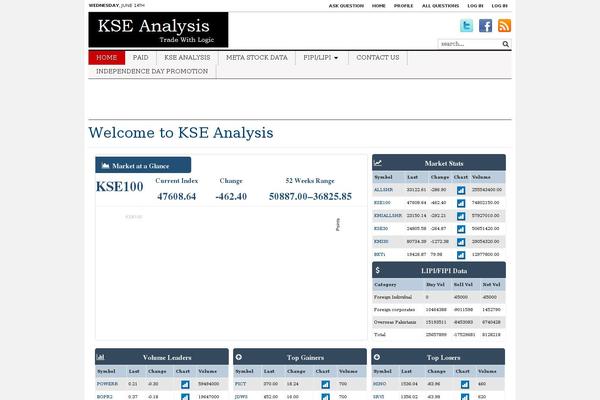Open the Twitter social icon
The height and width of the screenshot is (400, 600).
tap(466, 26)
